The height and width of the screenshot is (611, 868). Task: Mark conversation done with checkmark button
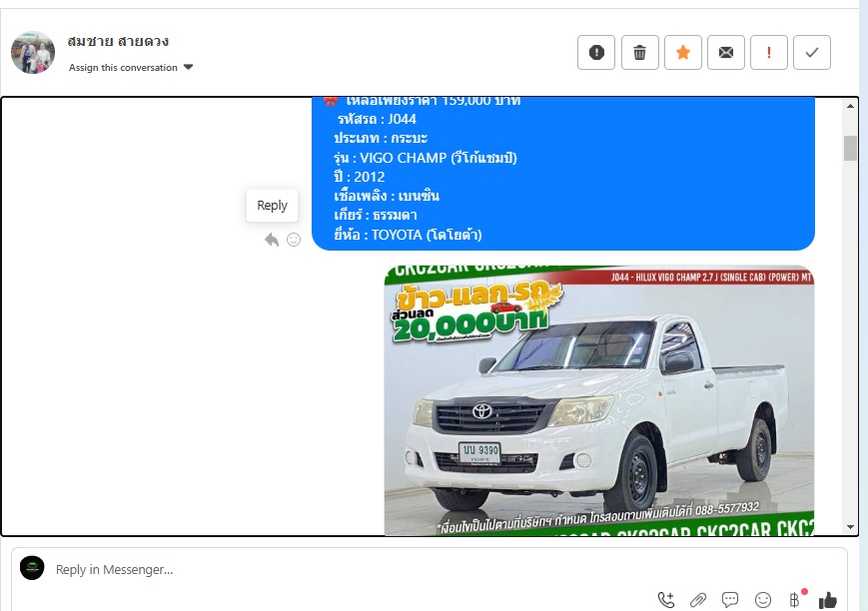(812, 53)
